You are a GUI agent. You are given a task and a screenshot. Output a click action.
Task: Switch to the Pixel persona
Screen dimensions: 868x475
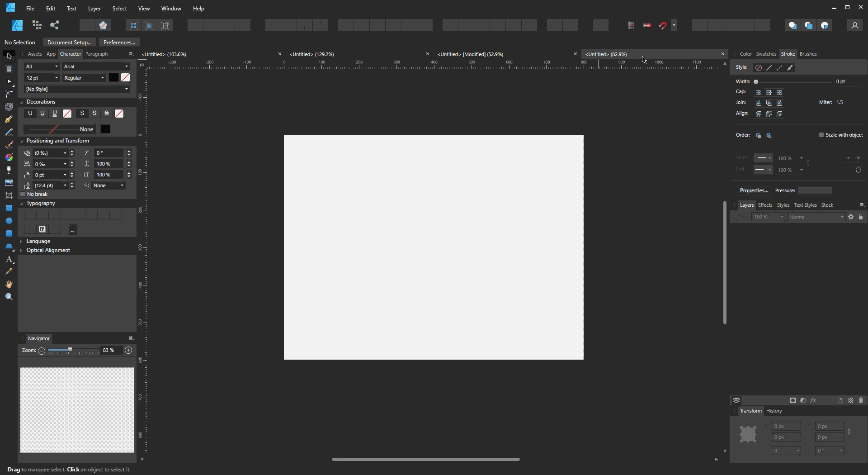[x=37, y=25]
